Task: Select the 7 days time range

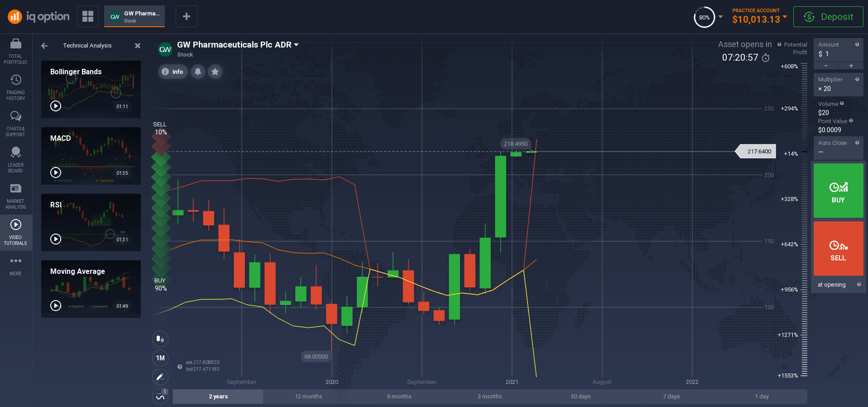Action: [671, 397]
